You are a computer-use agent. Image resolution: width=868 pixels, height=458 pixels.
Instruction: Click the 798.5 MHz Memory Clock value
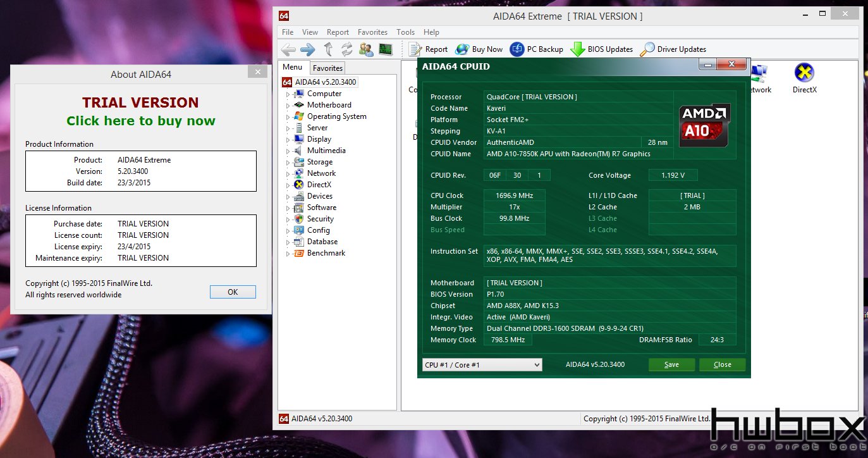coord(508,340)
